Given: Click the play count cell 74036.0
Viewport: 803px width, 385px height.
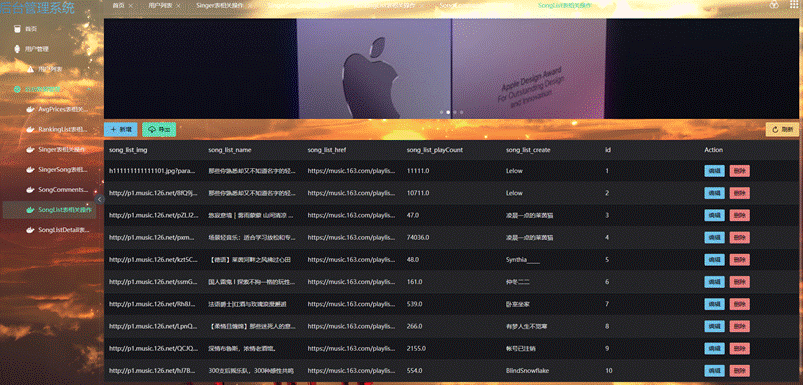Looking at the screenshot, I should click(418, 238).
